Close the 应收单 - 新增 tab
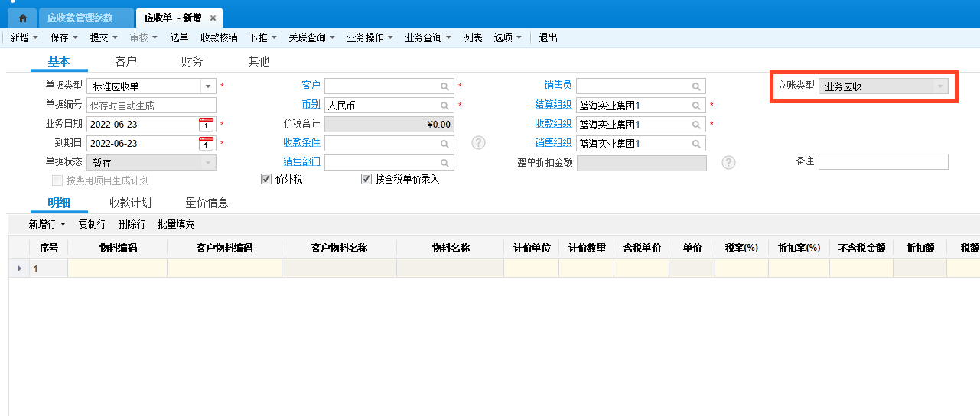Viewport: 980px width, 416px height. tap(213, 18)
